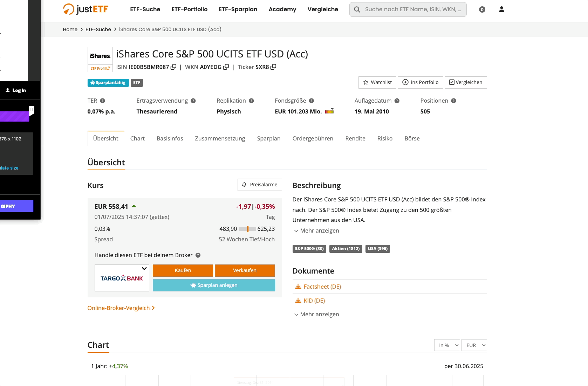Copy the ISIN using the copy icon
The height and width of the screenshot is (386, 588).
click(x=173, y=67)
